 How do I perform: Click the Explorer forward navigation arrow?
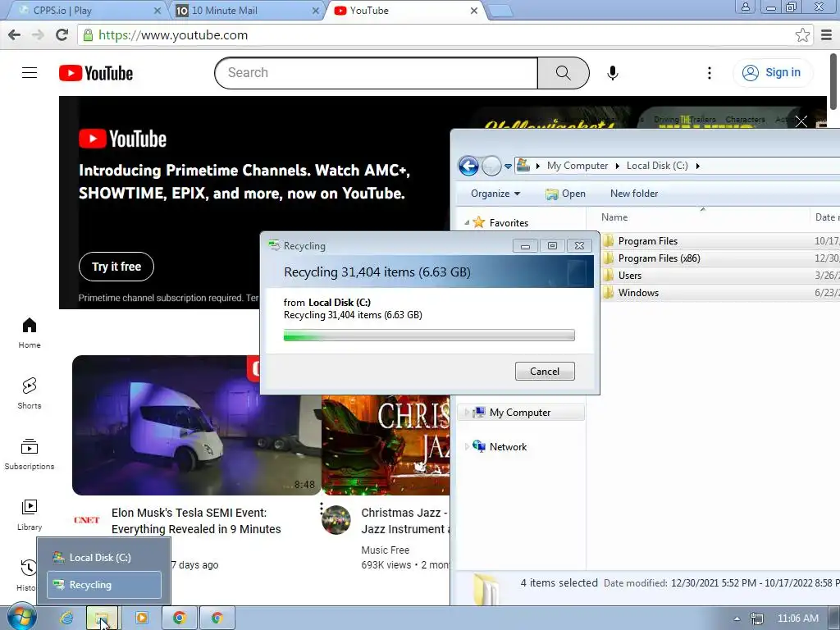(491, 166)
